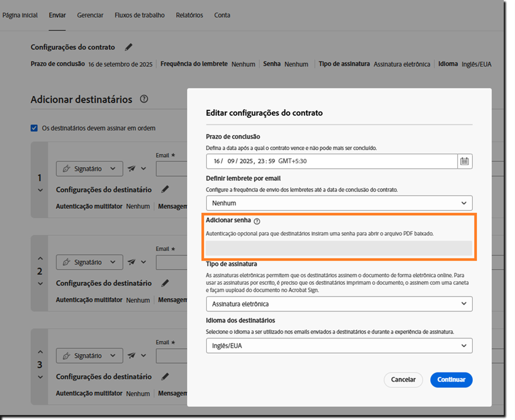Image resolution: width=515 pixels, height=420 pixels.
Task: Click the Continuar button
Action: 451,380
